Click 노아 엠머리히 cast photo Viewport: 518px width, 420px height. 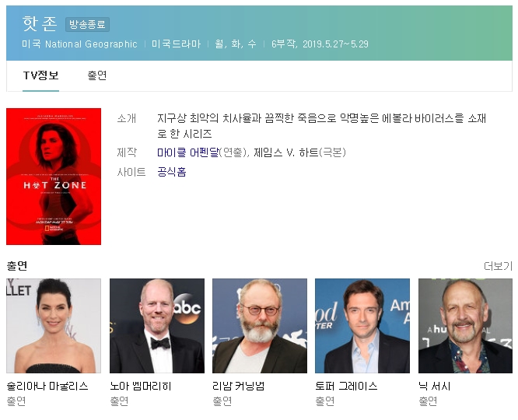pos(156,326)
